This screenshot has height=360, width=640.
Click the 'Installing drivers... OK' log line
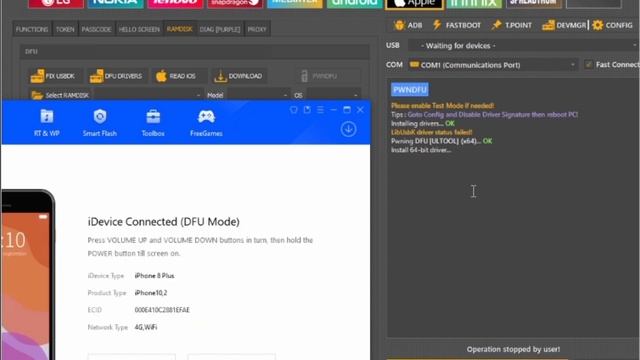(x=422, y=123)
